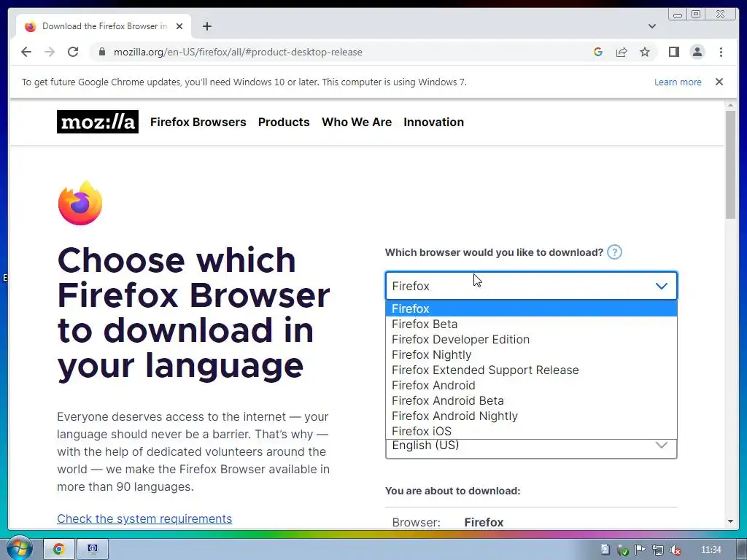This screenshot has height=560, width=747.
Task: Select Firefox Beta from the list
Action: [x=531, y=324]
